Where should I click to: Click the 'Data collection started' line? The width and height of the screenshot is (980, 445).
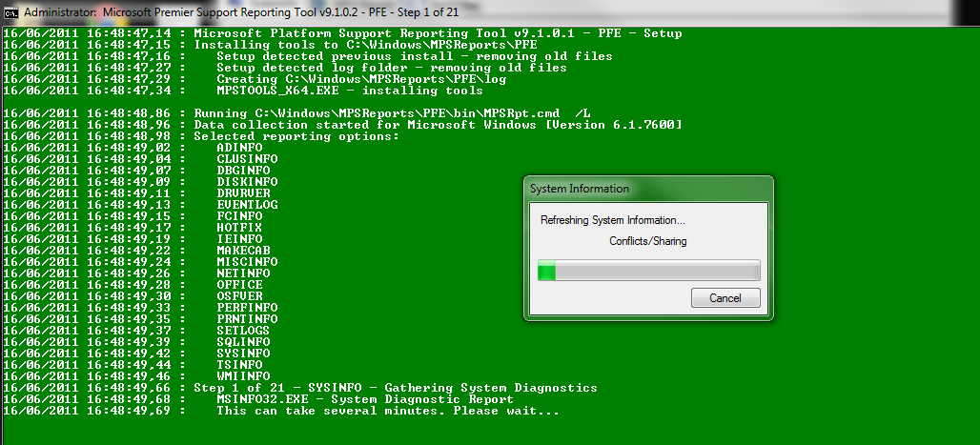tap(342, 125)
